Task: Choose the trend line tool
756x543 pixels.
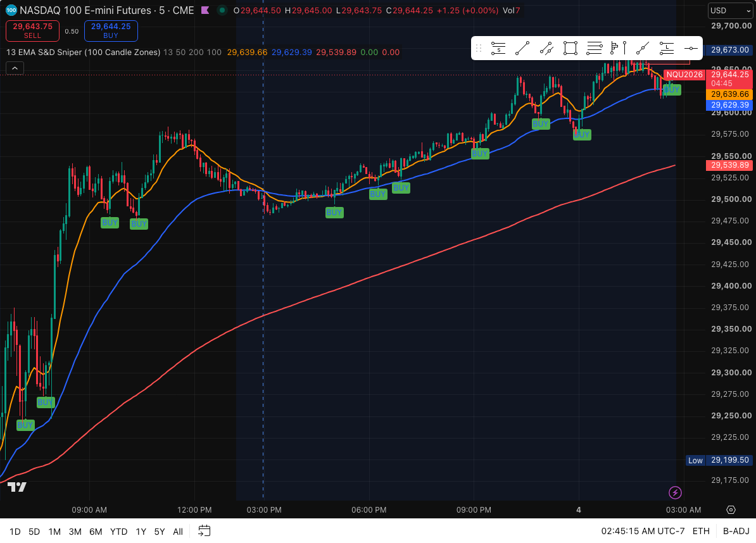Action: tap(522, 48)
